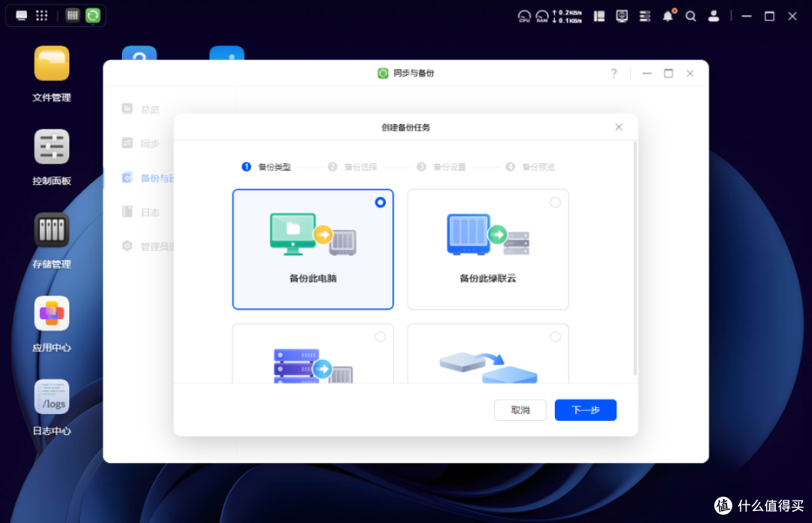Open the 应用中心 app icon
812x523 pixels.
[x=52, y=313]
